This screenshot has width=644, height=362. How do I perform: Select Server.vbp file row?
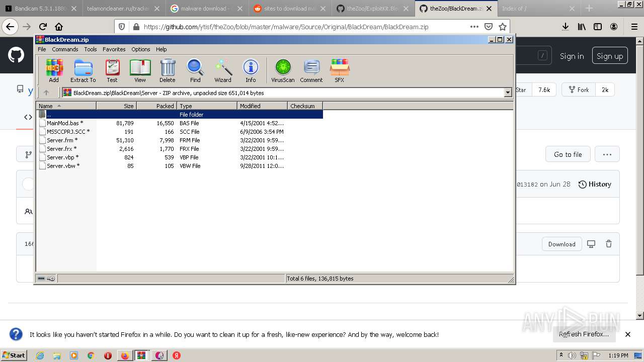pyautogui.click(x=179, y=157)
